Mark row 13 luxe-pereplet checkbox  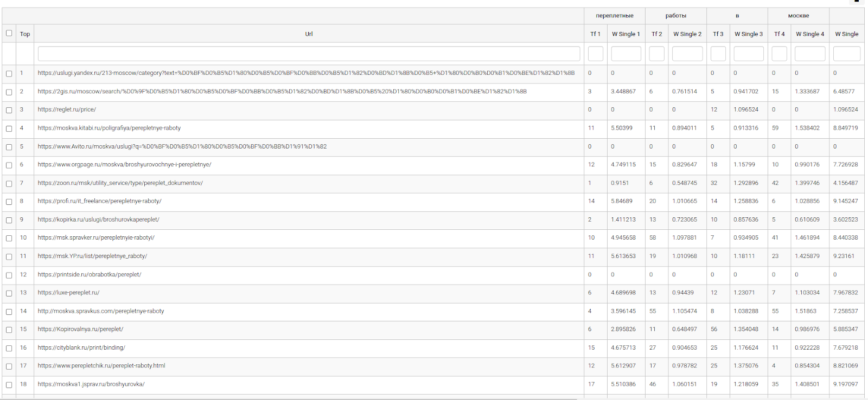pos(9,293)
